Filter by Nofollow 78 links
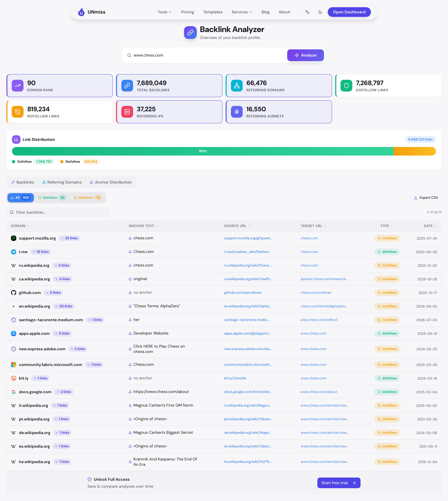 pos(87,197)
